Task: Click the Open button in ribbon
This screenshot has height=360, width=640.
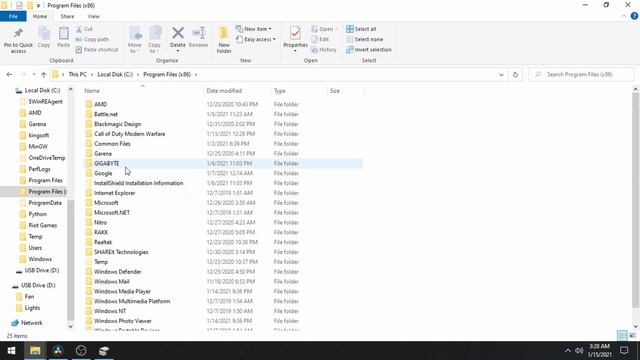Action: 324,29
